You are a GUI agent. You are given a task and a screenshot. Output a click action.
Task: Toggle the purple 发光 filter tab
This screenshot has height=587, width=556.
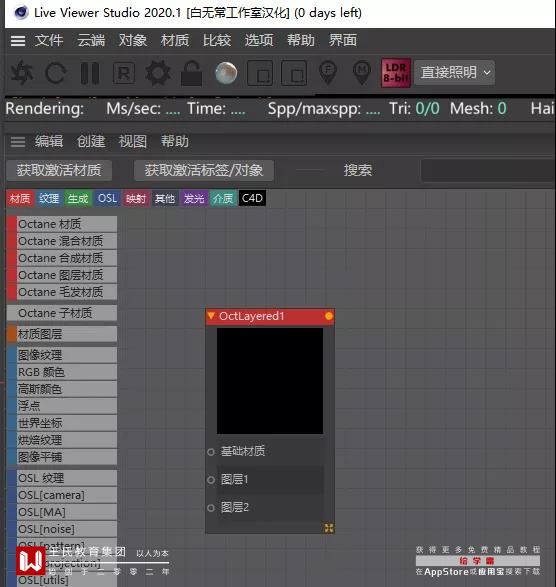pos(194,198)
